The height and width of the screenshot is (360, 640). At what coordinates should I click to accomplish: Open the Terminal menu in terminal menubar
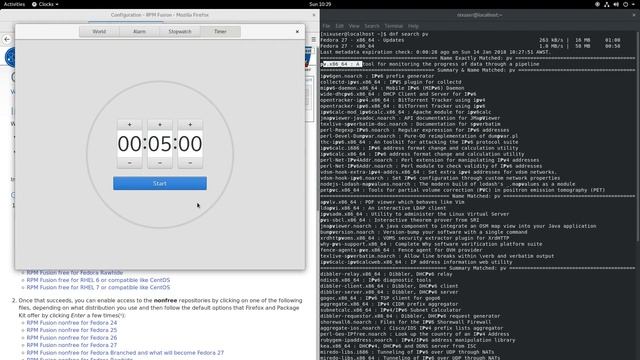tap(394, 26)
